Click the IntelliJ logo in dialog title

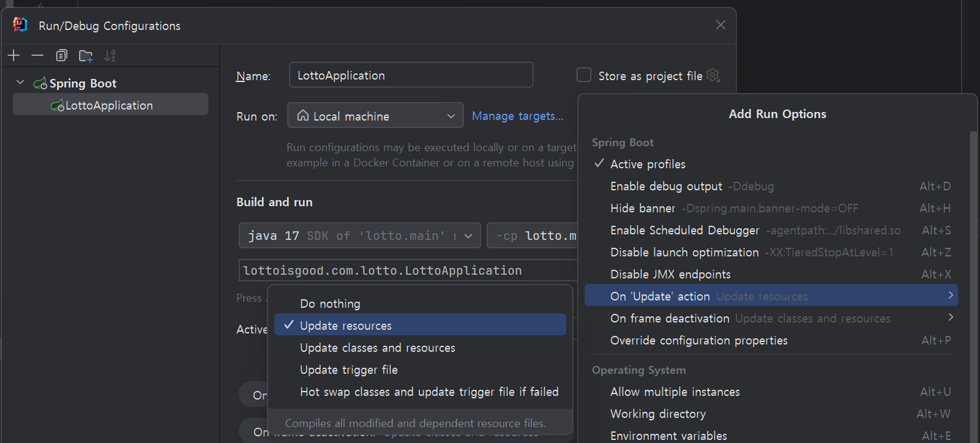tap(20, 24)
